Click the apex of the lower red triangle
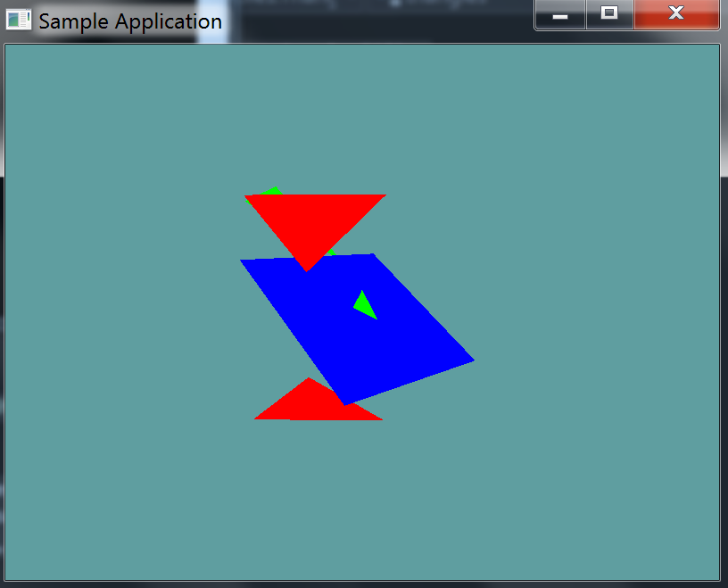 [x=309, y=381]
